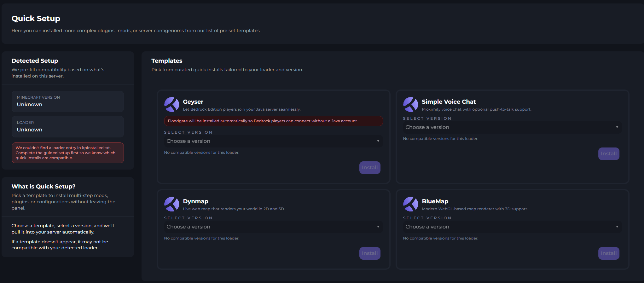The width and height of the screenshot is (644, 283).
Task: Click the Floodgate auto-install notice banner
Action: tap(273, 121)
